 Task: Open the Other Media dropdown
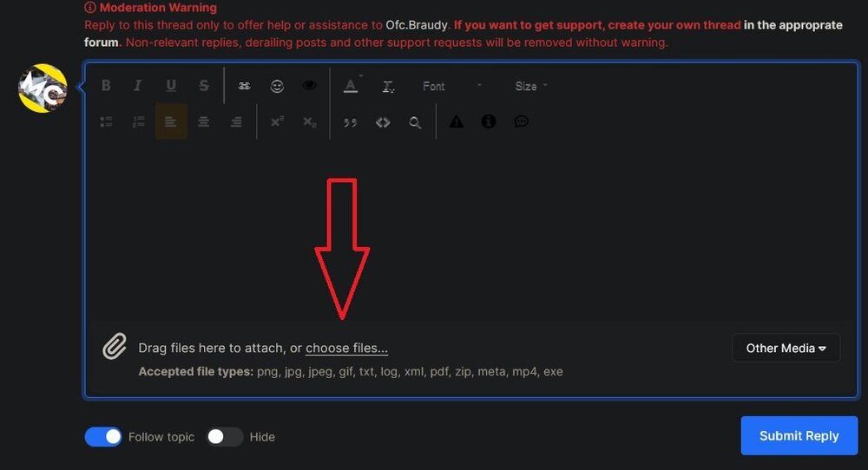pyautogui.click(x=786, y=348)
